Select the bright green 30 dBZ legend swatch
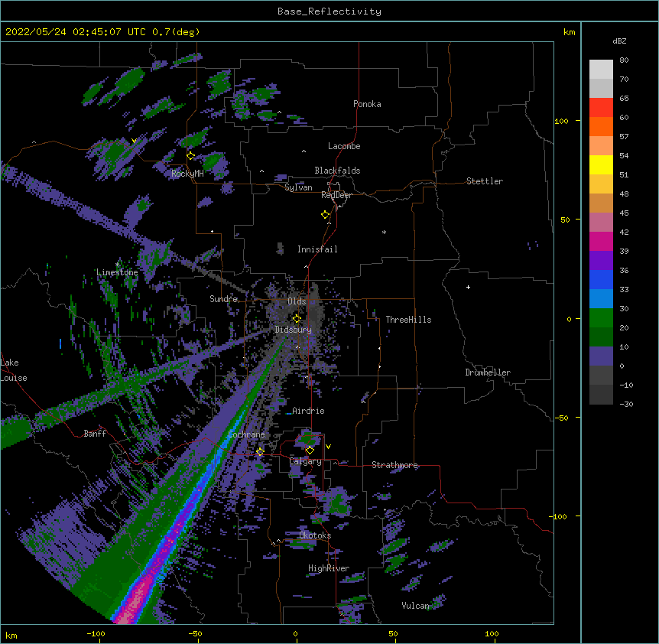The image size is (659, 644). pyautogui.click(x=601, y=318)
